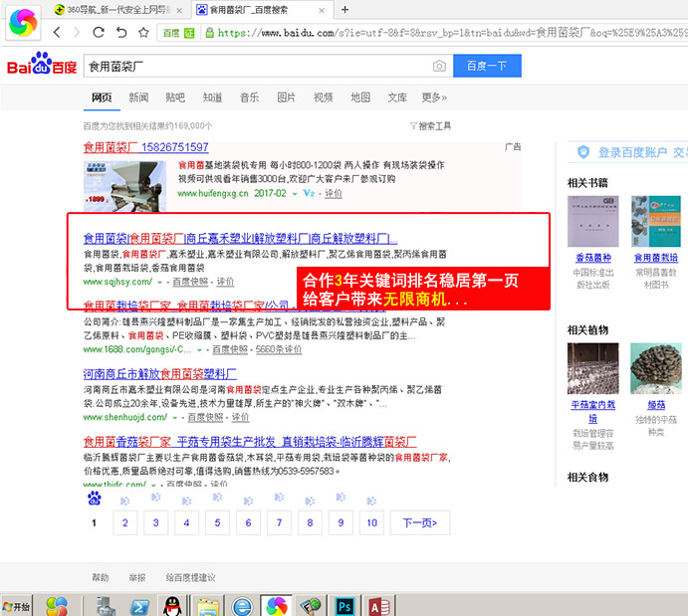This screenshot has height=616, width=688.
Task: Click the undo/restore page icon
Action: coord(121,32)
